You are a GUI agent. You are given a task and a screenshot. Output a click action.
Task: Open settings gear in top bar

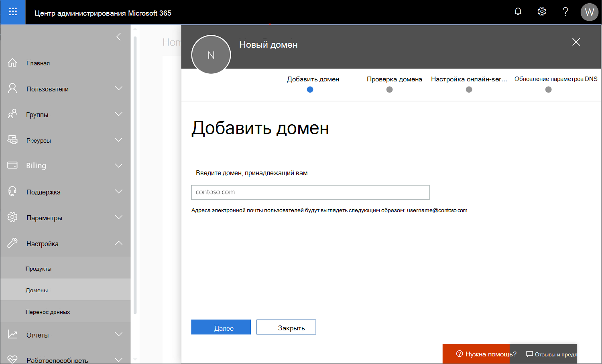542,12
